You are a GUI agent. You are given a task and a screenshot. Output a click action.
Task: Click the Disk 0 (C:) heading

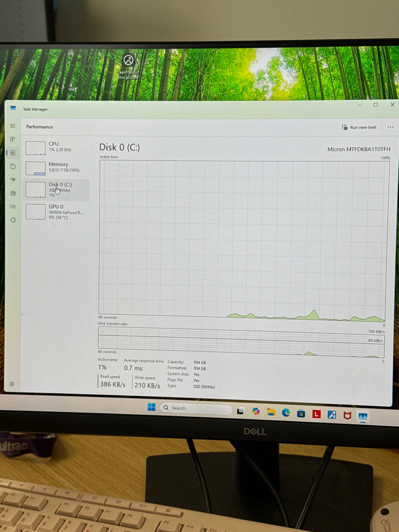click(120, 147)
